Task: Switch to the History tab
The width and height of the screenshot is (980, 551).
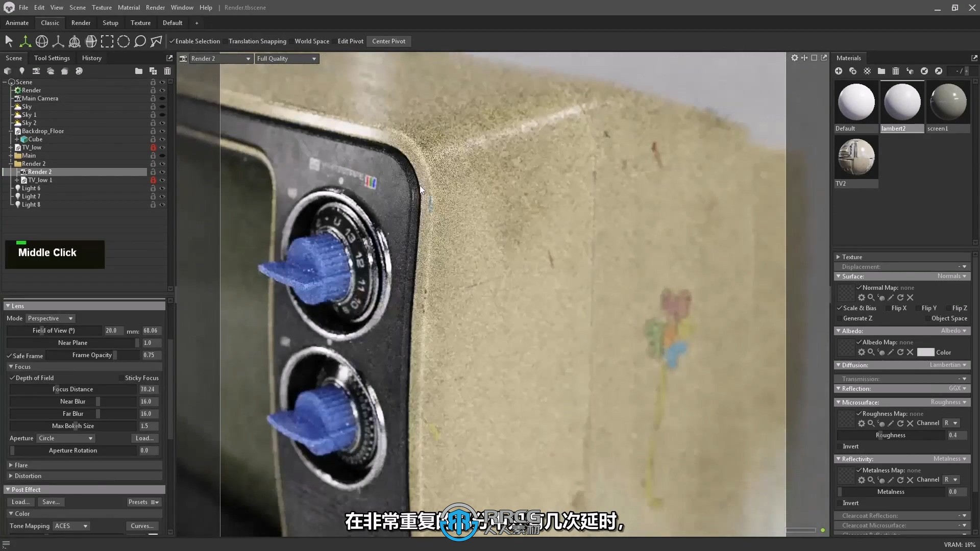Action: click(92, 58)
